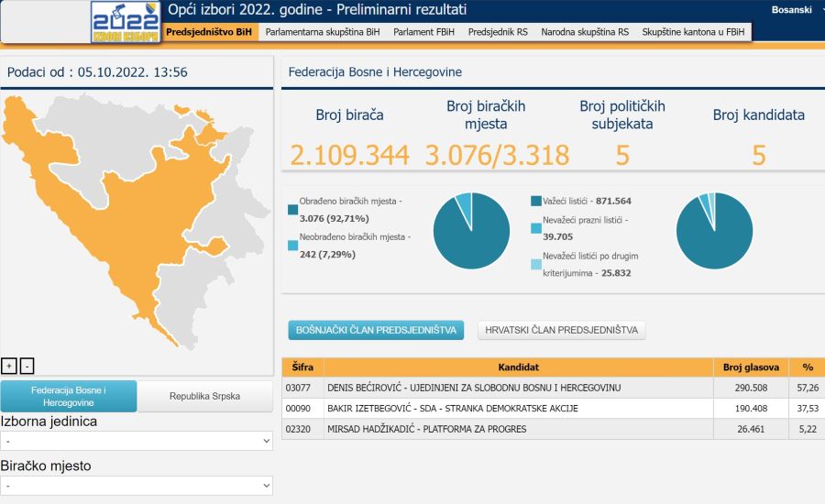Switch to Republika Srpska entity
Image resolution: width=825 pixels, height=504 pixels.
(x=204, y=397)
